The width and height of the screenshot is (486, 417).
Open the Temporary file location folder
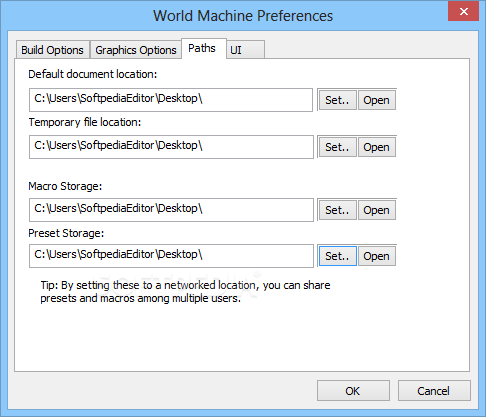click(x=377, y=147)
